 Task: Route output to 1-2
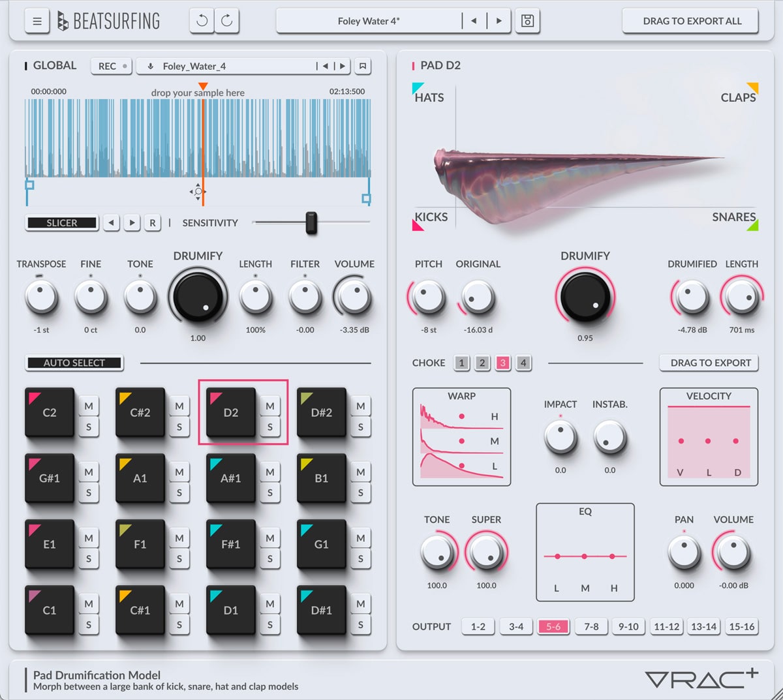[x=478, y=626]
